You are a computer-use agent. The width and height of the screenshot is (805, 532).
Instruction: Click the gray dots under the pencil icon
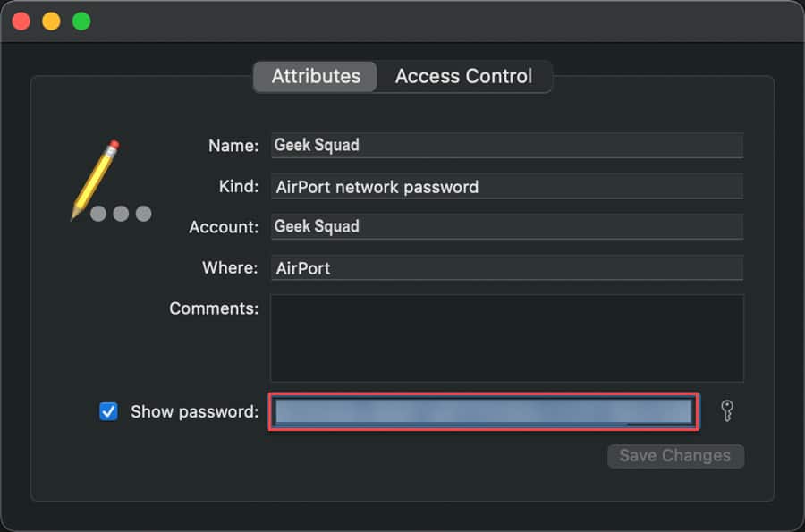120,214
